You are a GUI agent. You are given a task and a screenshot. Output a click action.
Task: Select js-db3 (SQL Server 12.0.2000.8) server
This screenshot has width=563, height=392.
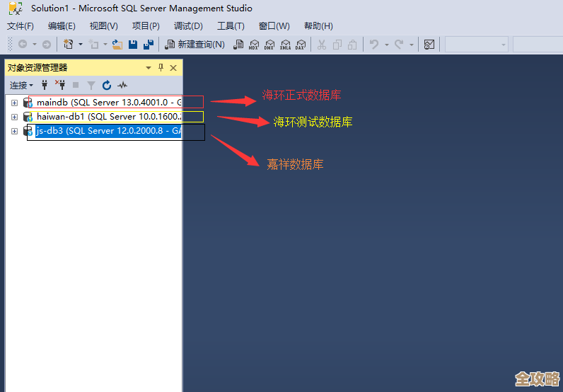[108, 131]
